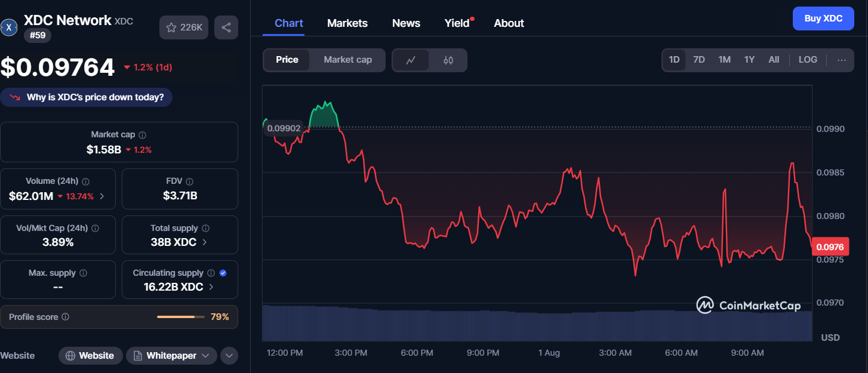Open the Website link button
Image resolution: width=868 pixels, height=373 pixels.
(x=90, y=356)
